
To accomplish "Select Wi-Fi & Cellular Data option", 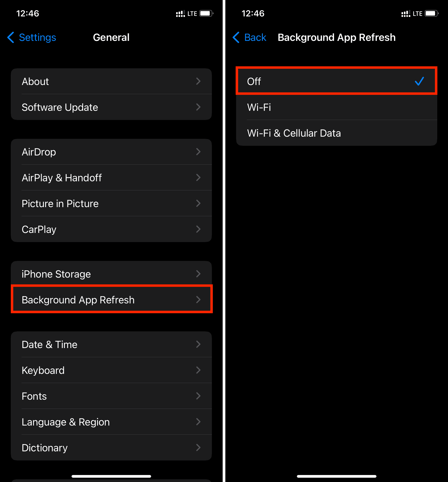I will [336, 133].
